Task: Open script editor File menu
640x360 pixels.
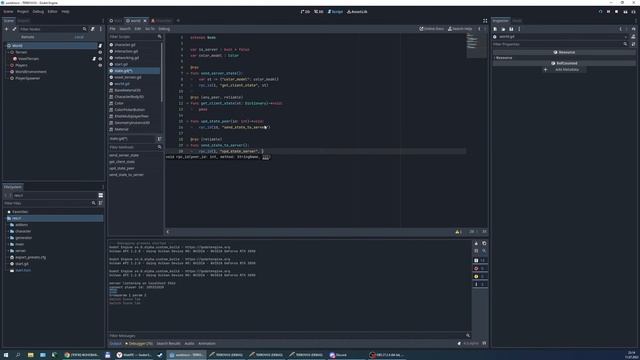Action: click(x=112, y=29)
